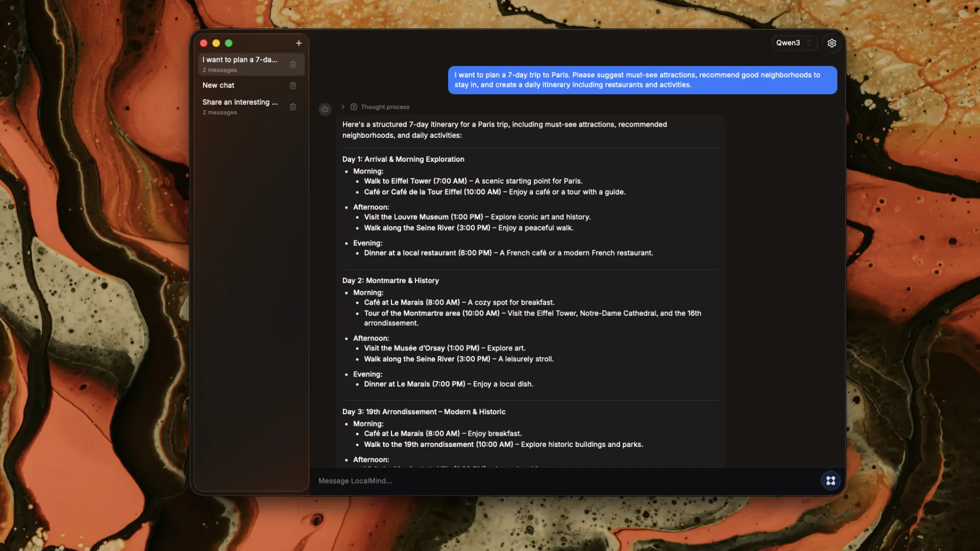Click 'Visit the Louvre Museum (1:00 PM)' text
Screen dimensions: 980x551
423,217
